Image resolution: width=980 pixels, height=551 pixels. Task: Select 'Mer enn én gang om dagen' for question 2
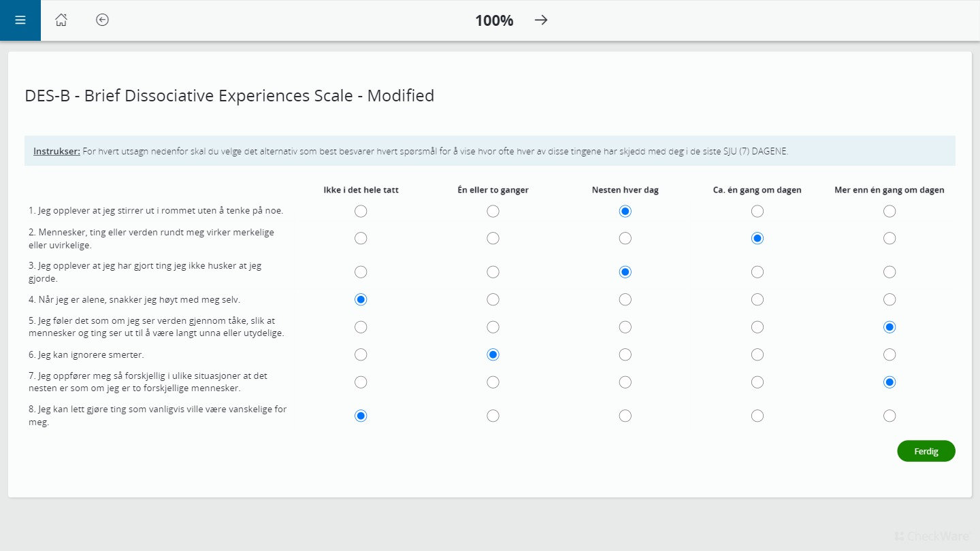click(889, 238)
